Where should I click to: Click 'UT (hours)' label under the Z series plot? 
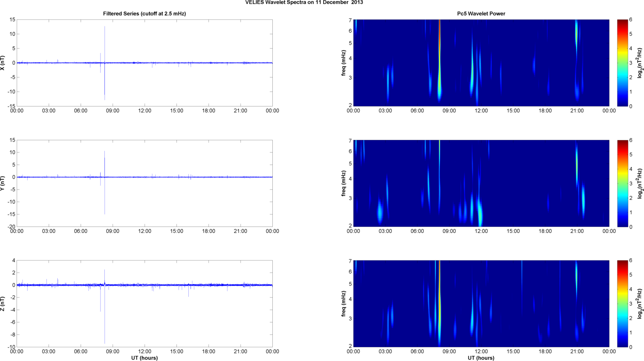(144, 358)
